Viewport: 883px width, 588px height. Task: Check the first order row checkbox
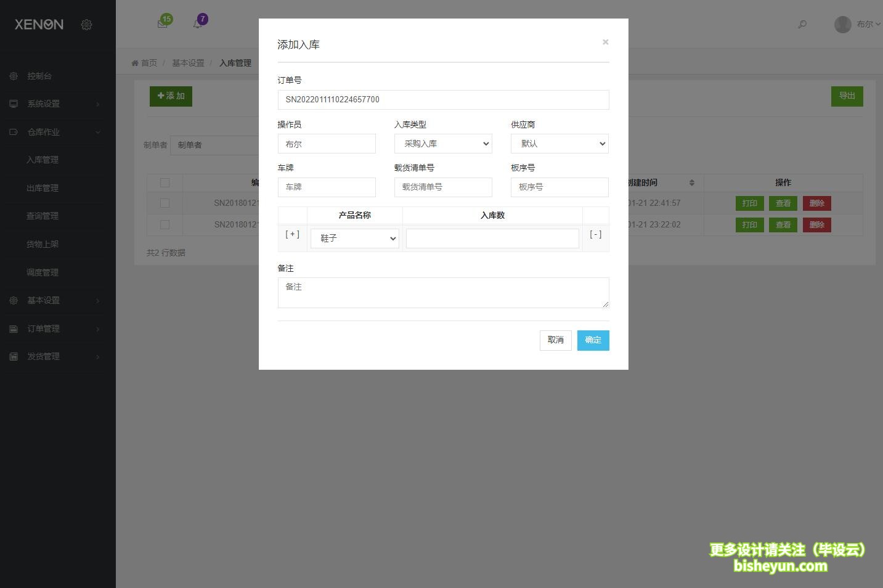165,203
